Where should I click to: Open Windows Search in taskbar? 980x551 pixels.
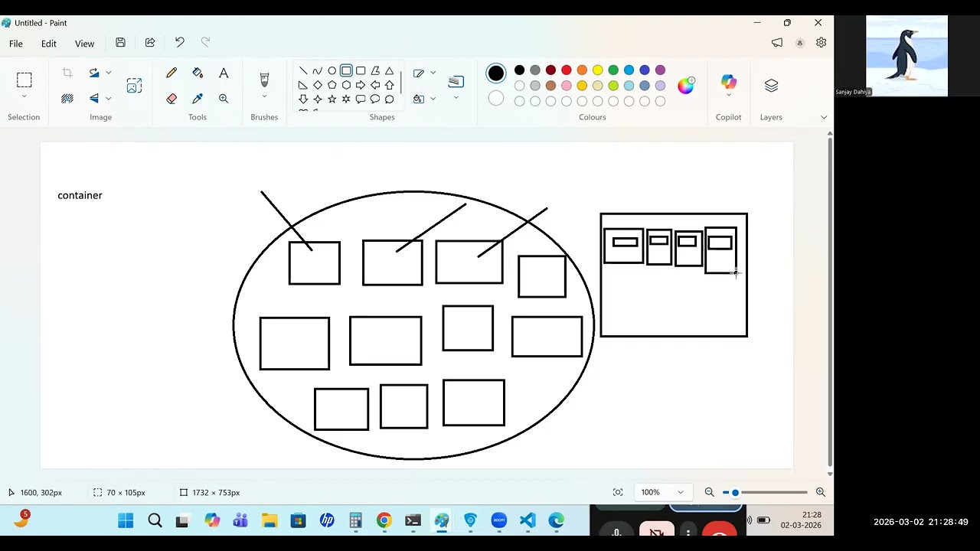click(x=155, y=521)
